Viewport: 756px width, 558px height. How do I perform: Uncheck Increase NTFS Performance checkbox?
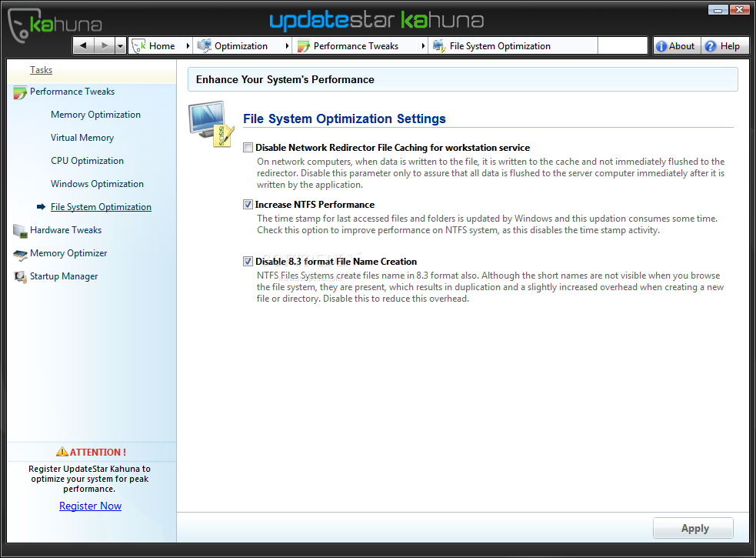(248, 205)
